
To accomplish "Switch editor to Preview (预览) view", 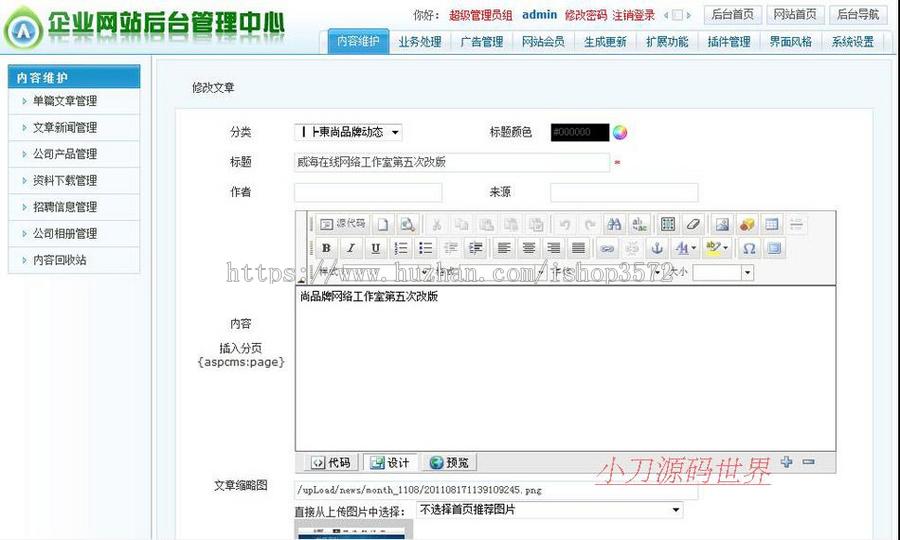I will coord(449,463).
